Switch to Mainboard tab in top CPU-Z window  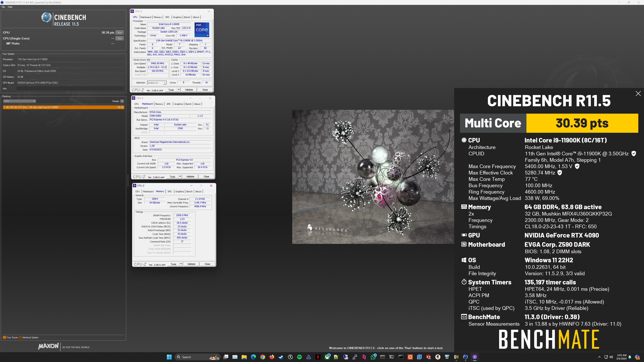[146, 17]
